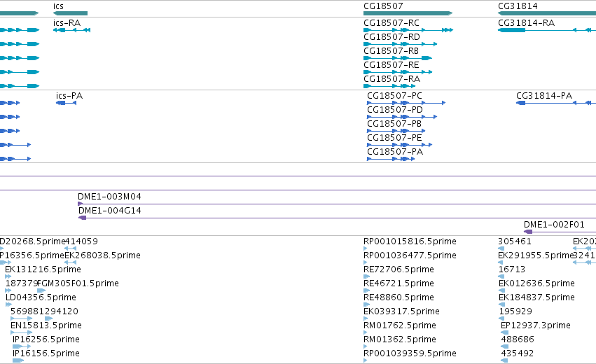Select EST RE72706.5prime
596x364 pixels.
(x=399, y=269)
